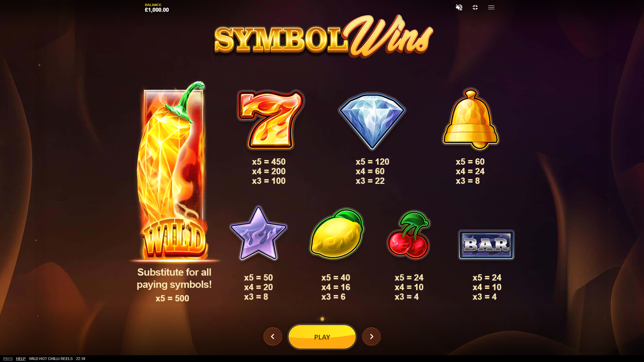Viewport: 644px width, 362px height.
Task: Unmute the game sound
Action: 459,7
